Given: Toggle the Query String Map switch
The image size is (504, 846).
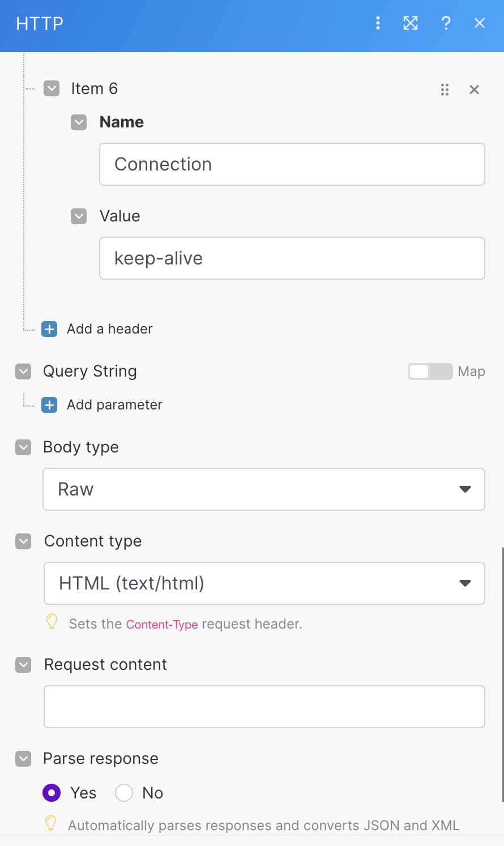Looking at the screenshot, I should (430, 371).
